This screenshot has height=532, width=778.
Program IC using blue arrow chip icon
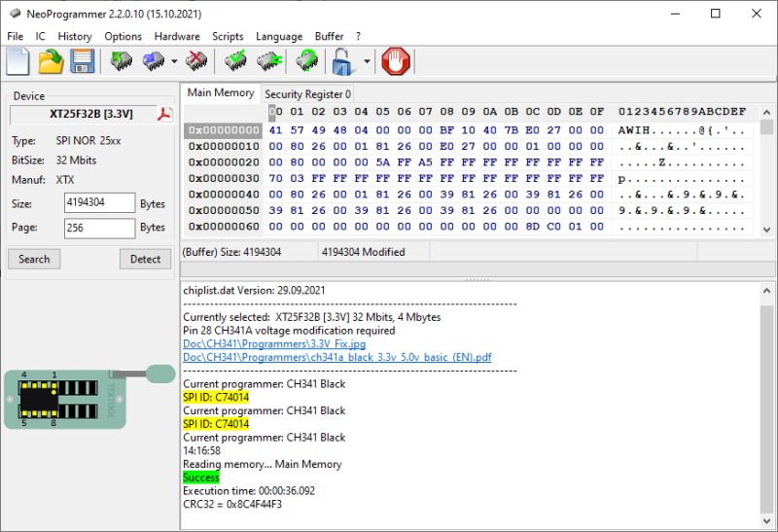point(154,61)
